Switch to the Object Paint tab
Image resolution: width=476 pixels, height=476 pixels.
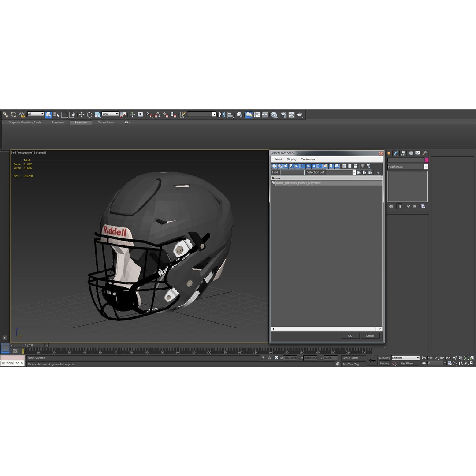106,123
